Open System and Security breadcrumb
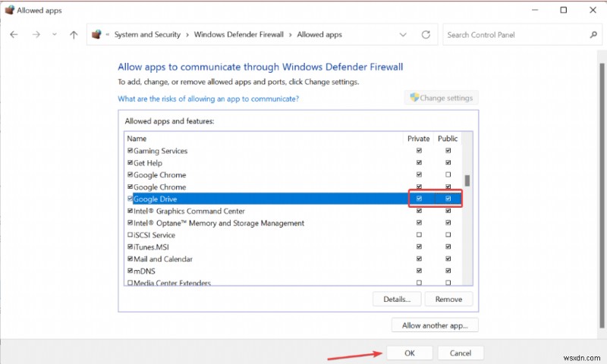The height and width of the screenshot is (364, 607). tap(147, 35)
